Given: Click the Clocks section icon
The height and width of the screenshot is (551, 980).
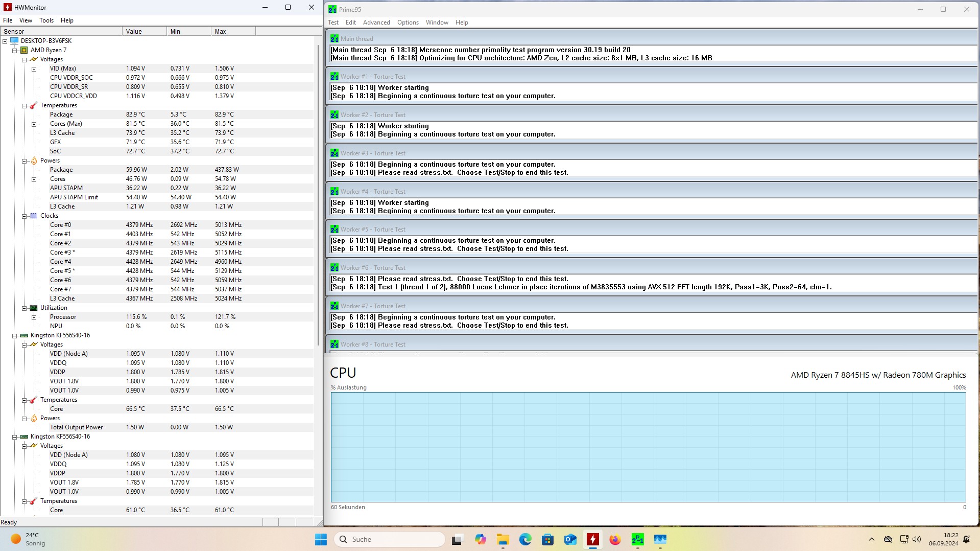Looking at the screenshot, I should click(34, 216).
